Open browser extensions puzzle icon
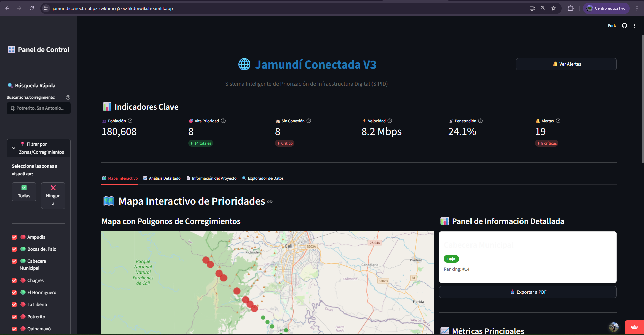 [571, 8]
